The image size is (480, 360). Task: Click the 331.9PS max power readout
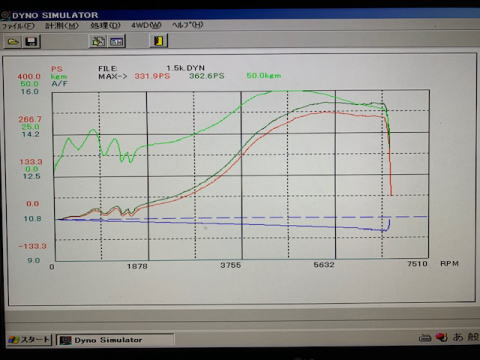tap(152, 76)
